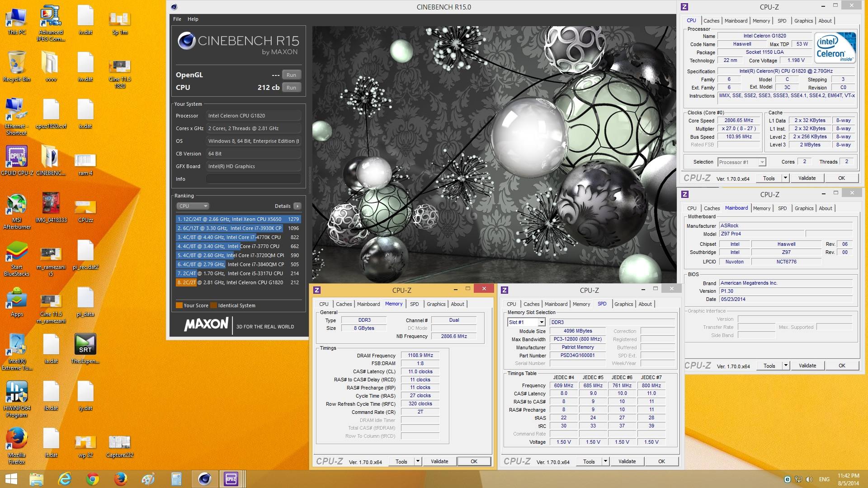Click Validate in SPD CPU-Z window
Image resolution: width=868 pixels, height=488 pixels.
(627, 461)
